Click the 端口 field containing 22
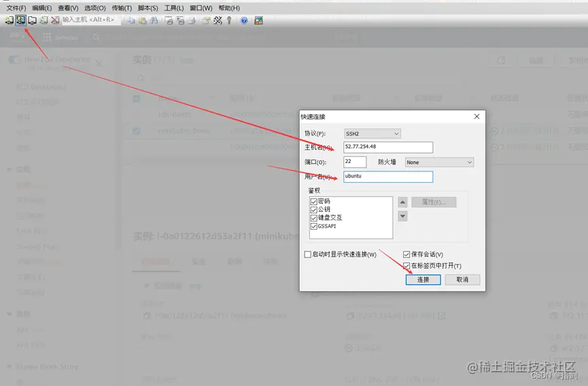 355,162
